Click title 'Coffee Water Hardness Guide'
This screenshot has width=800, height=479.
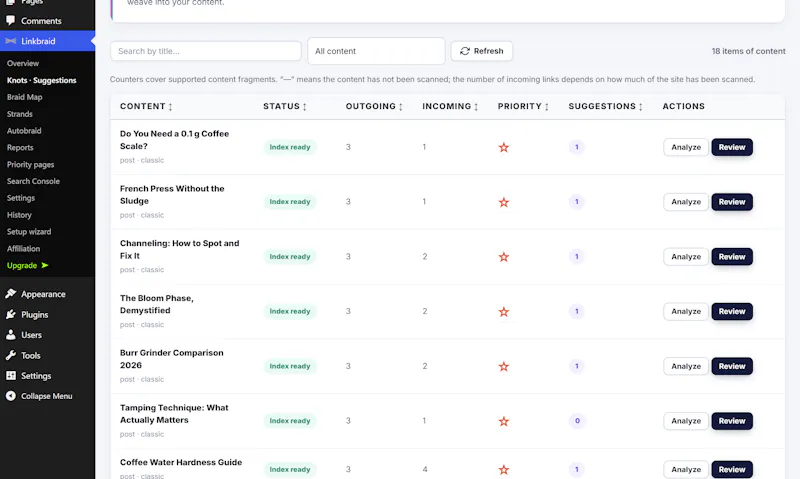click(x=181, y=462)
